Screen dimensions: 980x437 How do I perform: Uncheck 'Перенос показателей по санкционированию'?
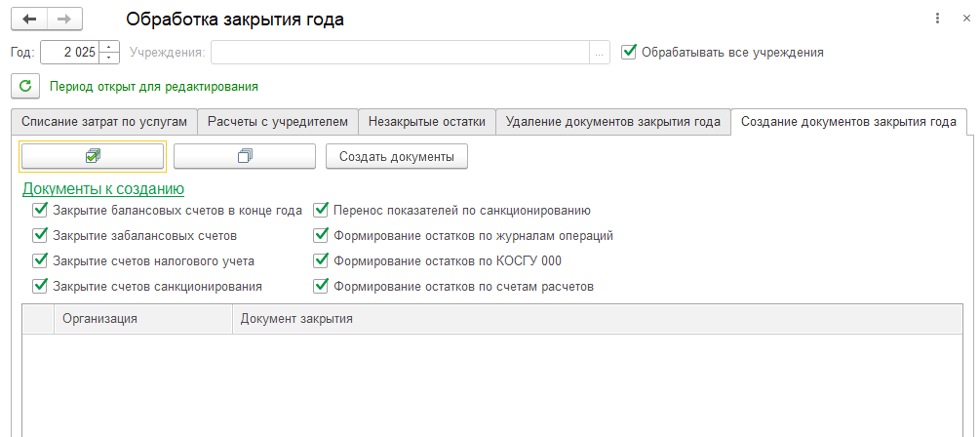point(321,210)
